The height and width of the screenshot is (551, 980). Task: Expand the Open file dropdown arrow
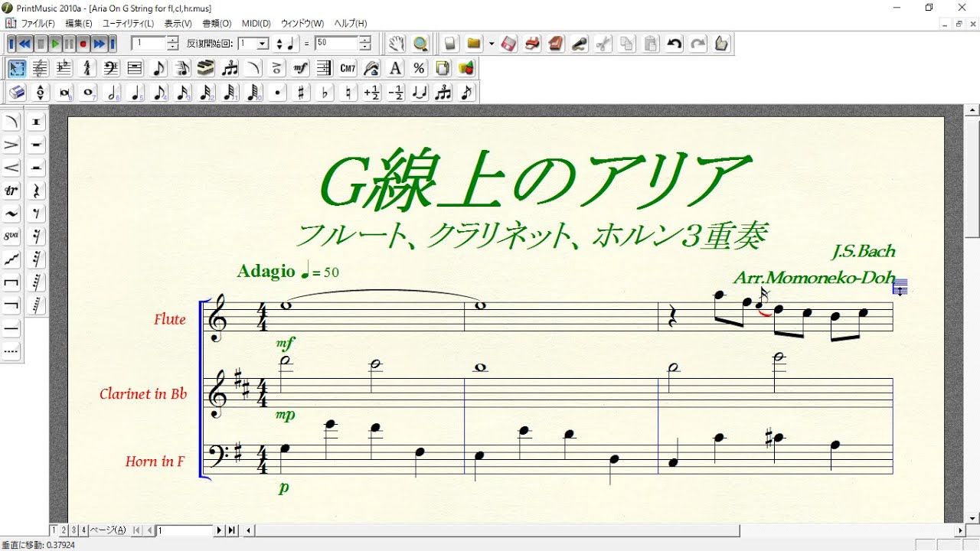tap(491, 44)
